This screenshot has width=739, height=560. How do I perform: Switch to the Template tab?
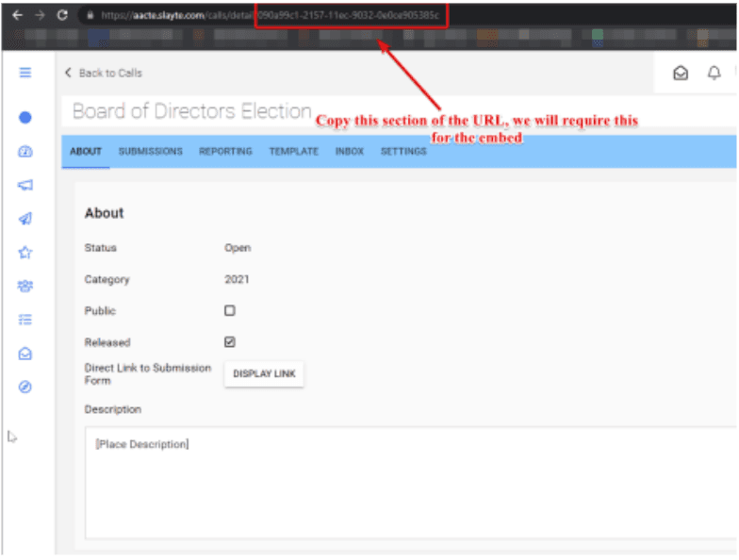(x=294, y=151)
